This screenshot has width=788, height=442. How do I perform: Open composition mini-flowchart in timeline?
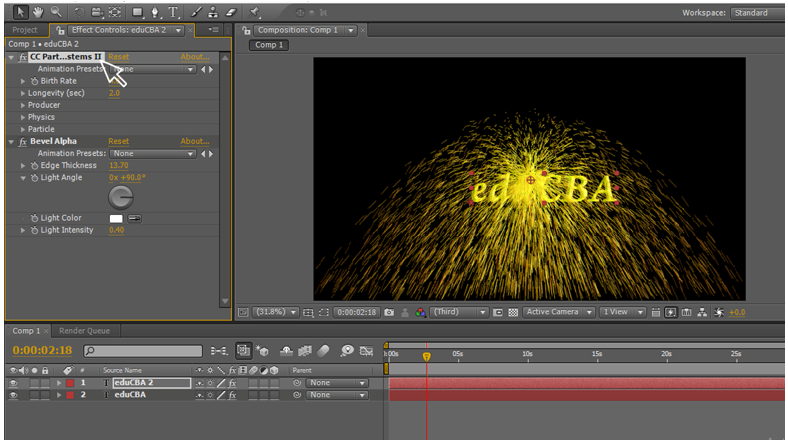coord(219,351)
